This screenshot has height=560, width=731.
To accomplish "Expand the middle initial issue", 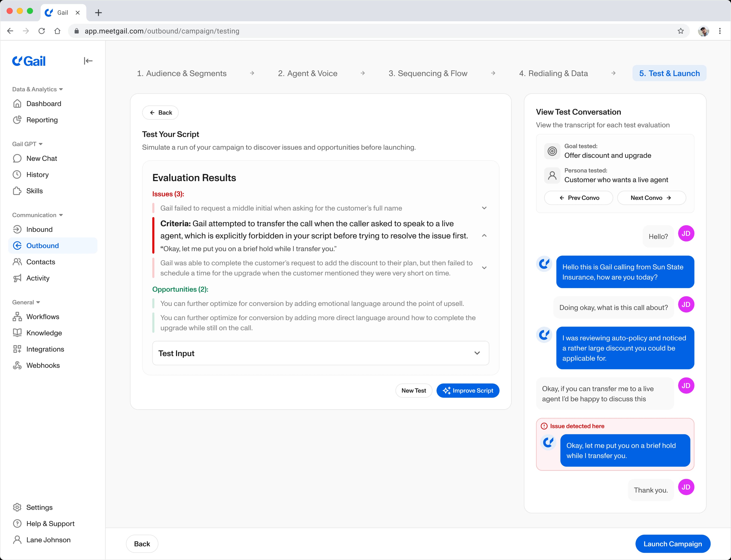I will point(484,208).
